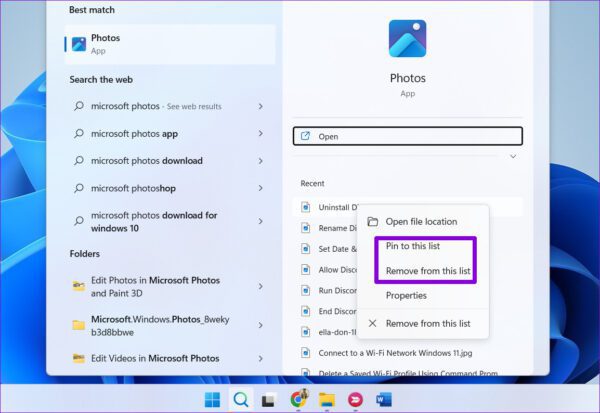
Task: Expand arrow for Microsoft.Windows.Photos_8wekyb3d8bbwe folder
Action: pos(261,325)
